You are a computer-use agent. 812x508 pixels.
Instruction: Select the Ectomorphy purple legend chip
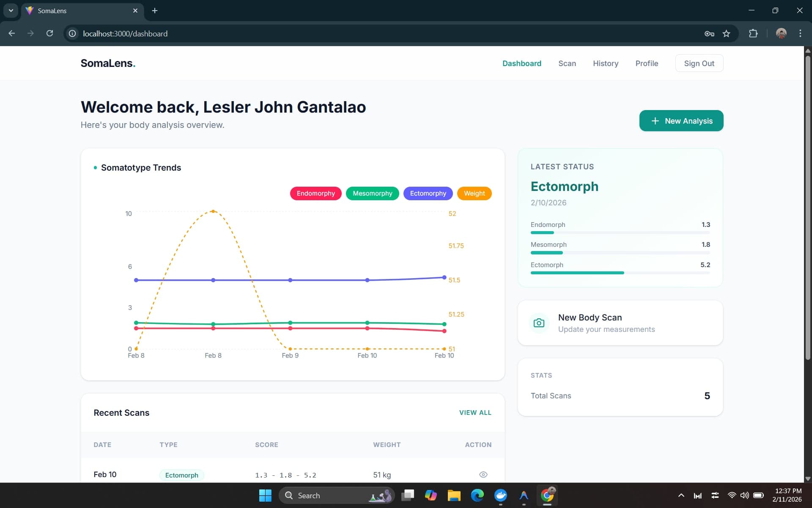point(428,193)
